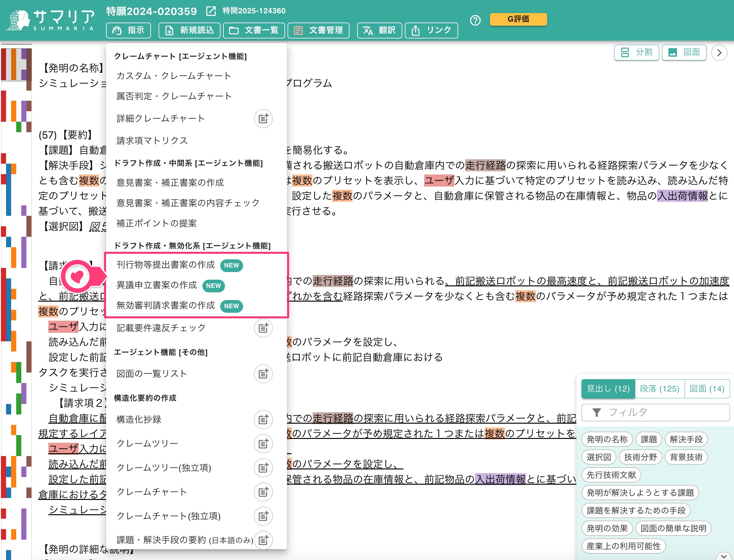
Task: Click the minimap viewport at top left
Action: pyautogui.click(x=16, y=64)
